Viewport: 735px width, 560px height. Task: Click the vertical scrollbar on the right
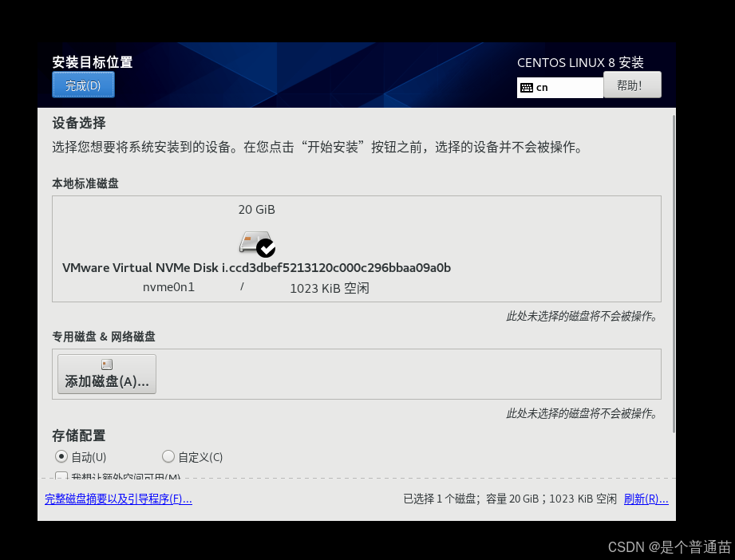coord(674,274)
